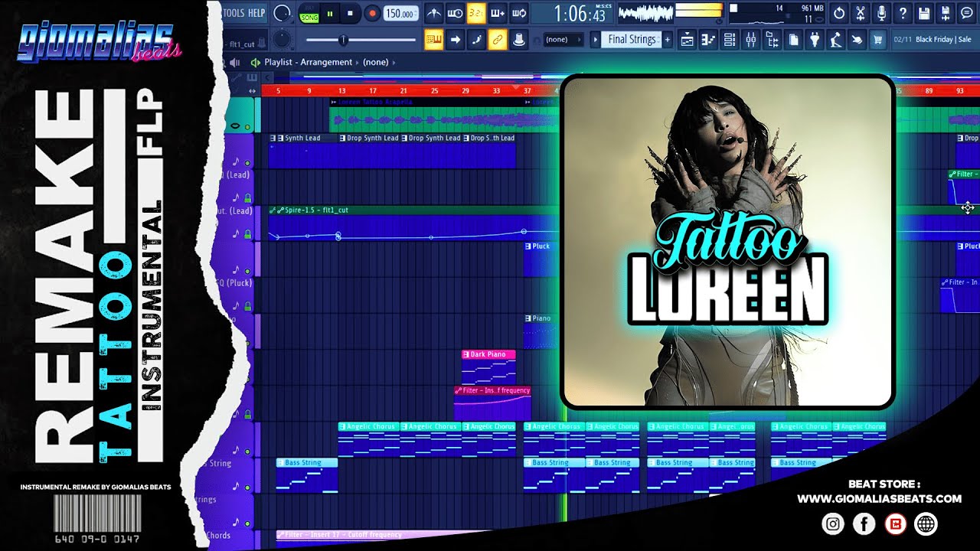The image size is (980, 551).
Task: Click bar 13 on the timeline ruler
Action: tap(341, 90)
